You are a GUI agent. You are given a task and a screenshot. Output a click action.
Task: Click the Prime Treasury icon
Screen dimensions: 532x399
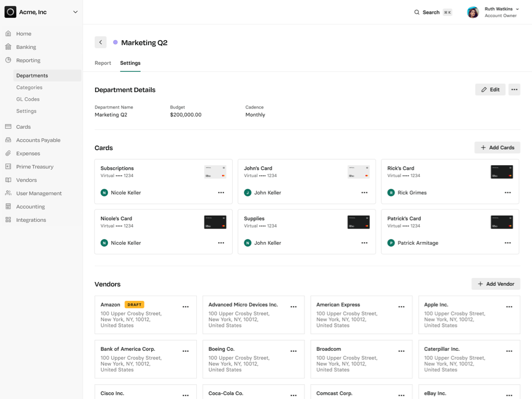point(8,167)
